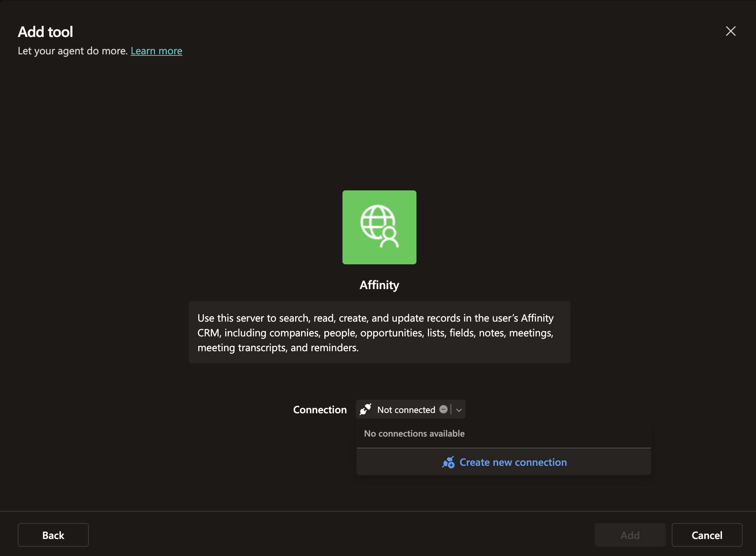Click the disabled Add button
Viewport: 756px width, 556px height.
tap(630, 535)
